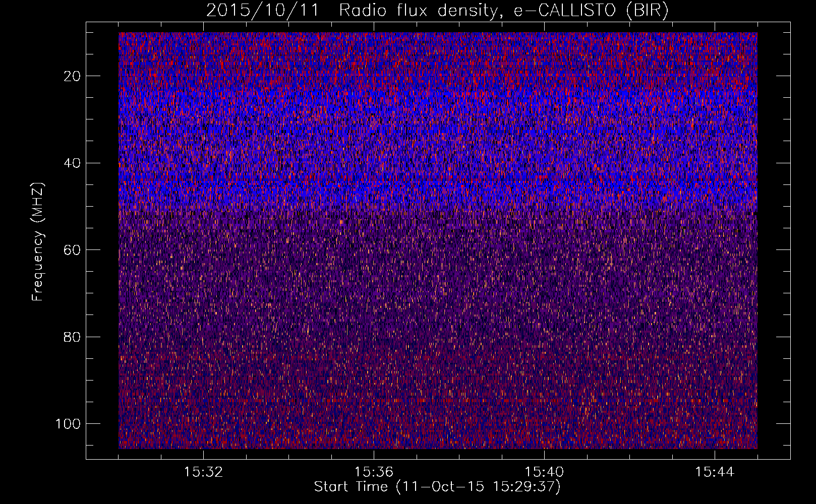The width and height of the screenshot is (816, 504).
Task: Click the '15:44' time tick label
Action: (x=715, y=472)
